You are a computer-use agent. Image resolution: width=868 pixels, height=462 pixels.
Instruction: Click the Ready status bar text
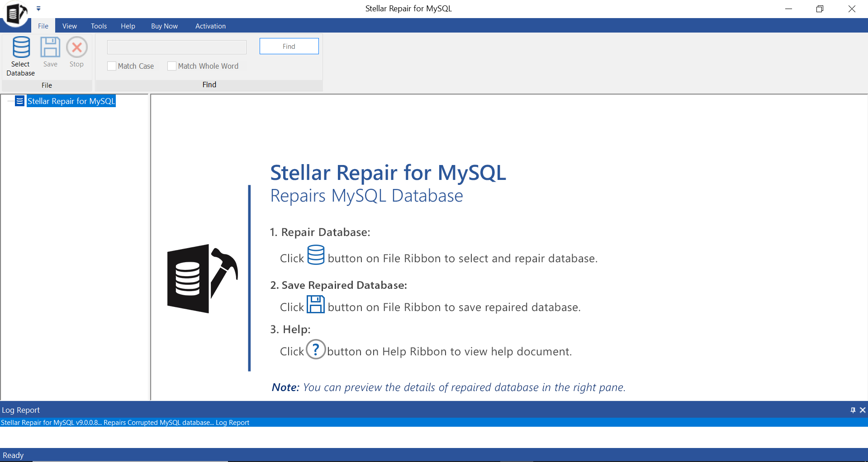(x=13, y=455)
